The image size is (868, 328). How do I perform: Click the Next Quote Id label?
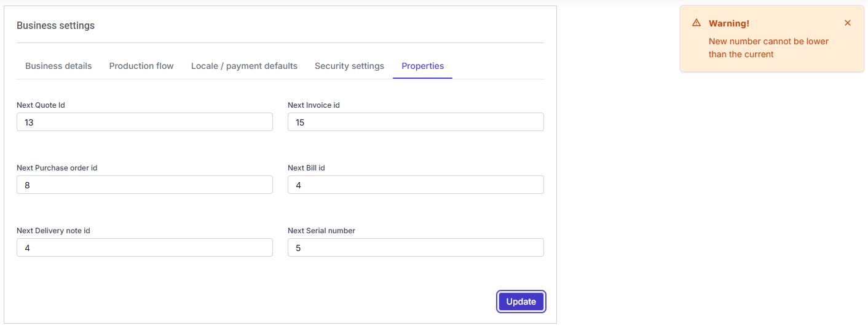[x=41, y=105]
